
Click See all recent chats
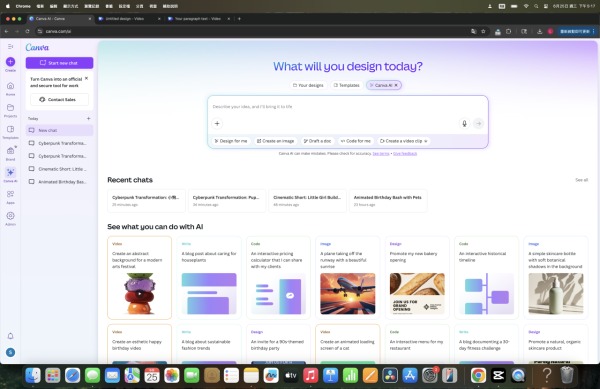click(x=581, y=180)
